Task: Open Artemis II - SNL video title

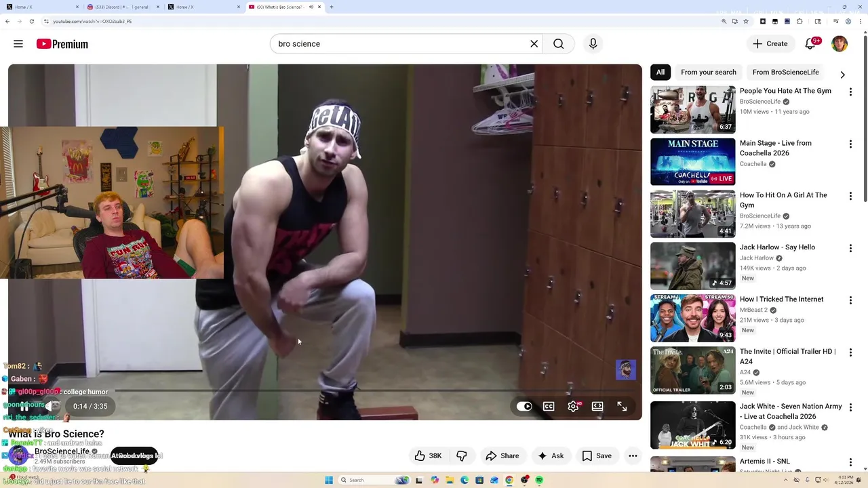Action: [764, 462]
